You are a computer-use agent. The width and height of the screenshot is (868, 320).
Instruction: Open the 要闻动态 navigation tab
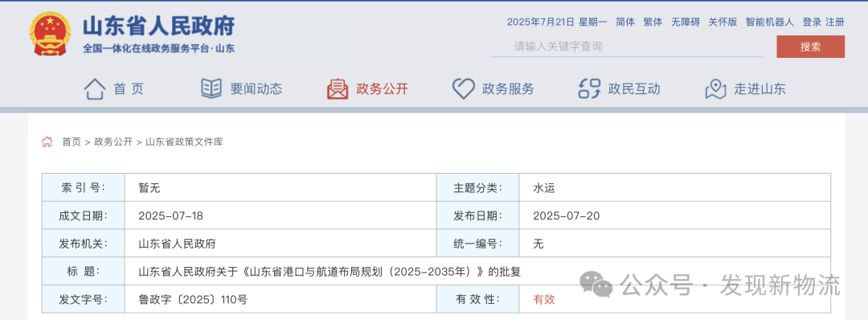(256, 88)
